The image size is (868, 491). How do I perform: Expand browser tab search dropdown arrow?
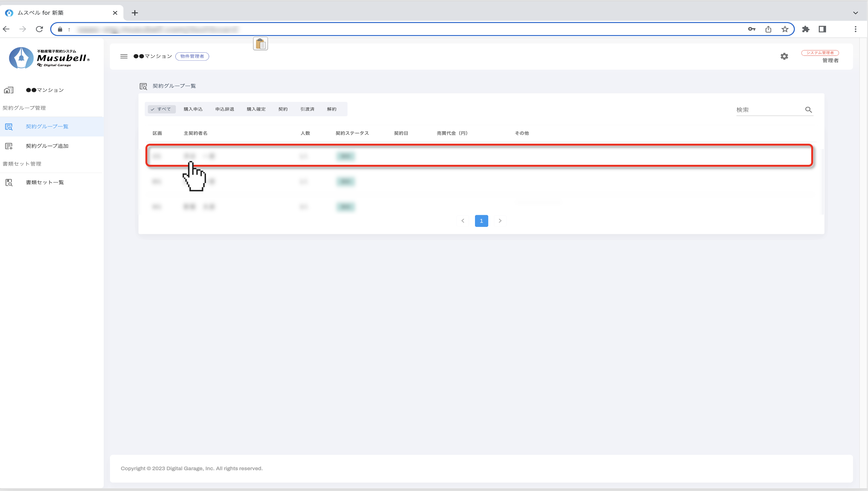pyautogui.click(x=855, y=13)
